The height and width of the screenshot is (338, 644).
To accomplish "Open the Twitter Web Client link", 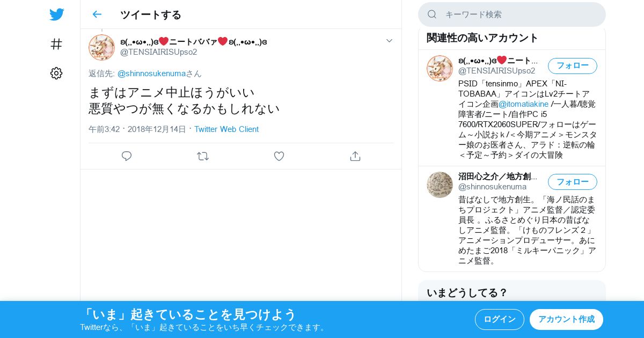I will click(226, 129).
